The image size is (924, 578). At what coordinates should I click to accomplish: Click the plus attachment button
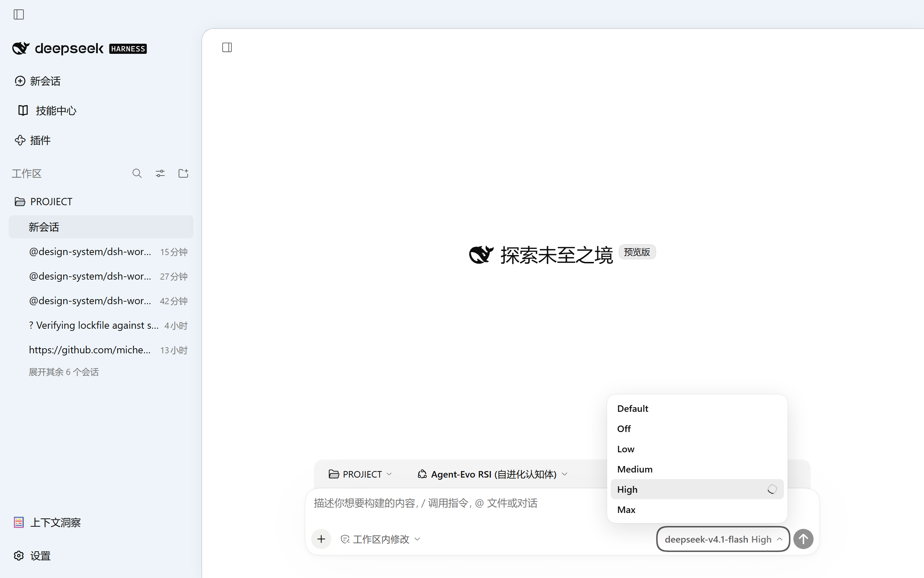[322, 539]
